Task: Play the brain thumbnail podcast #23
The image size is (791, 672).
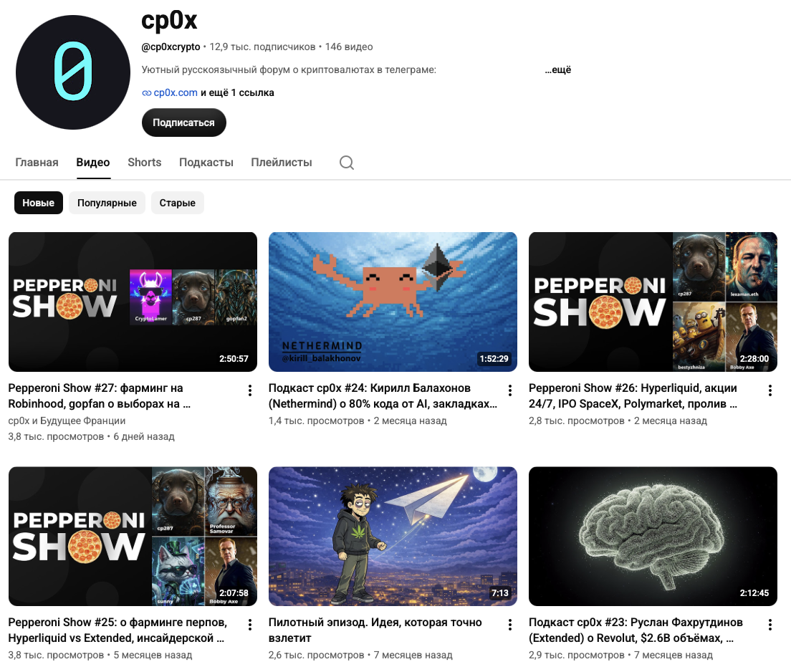Action: click(653, 537)
